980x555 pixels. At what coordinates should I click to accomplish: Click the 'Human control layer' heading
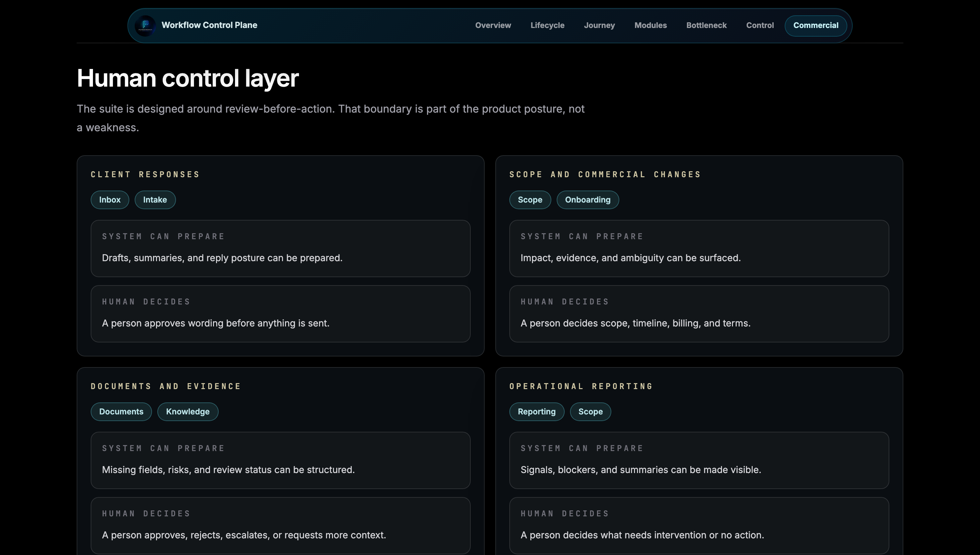[x=188, y=78]
